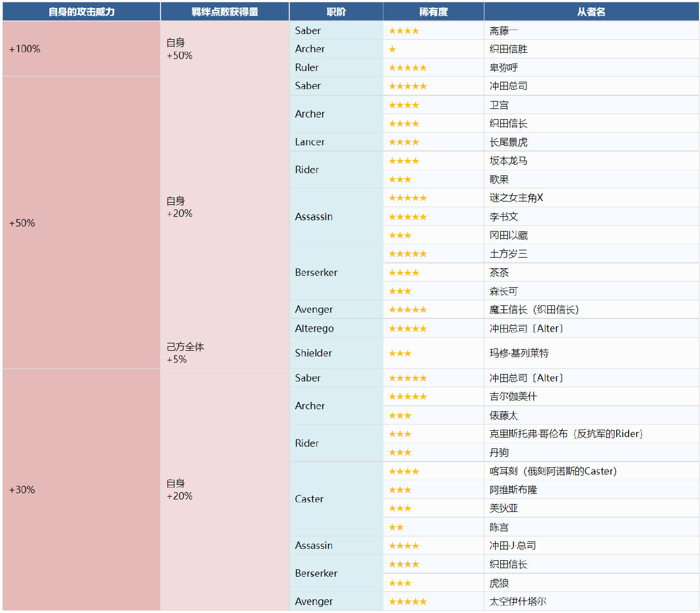Click servant name 织田信胜

pos(508,49)
